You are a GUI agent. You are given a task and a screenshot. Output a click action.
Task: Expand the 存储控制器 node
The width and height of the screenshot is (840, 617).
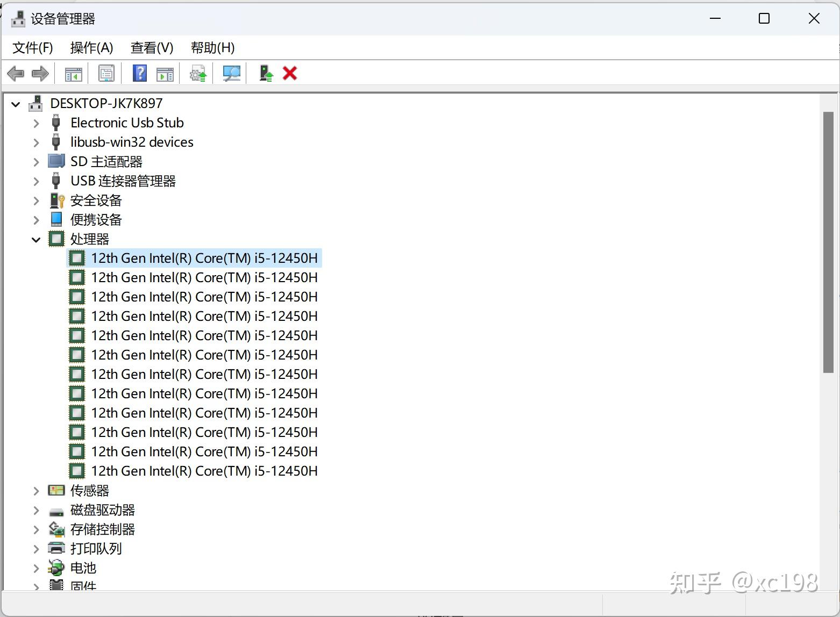click(36, 529)
